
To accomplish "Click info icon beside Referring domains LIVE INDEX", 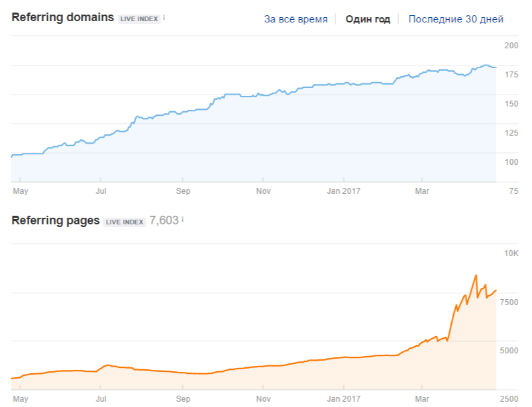I will pos(164,17).
